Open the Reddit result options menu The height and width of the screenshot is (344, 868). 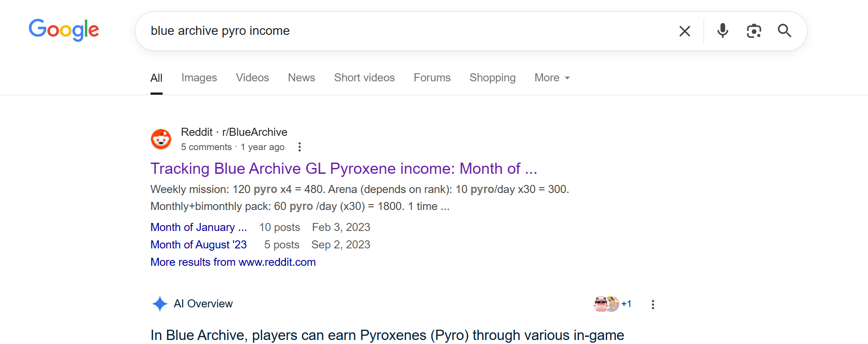[x=300, y=147]
